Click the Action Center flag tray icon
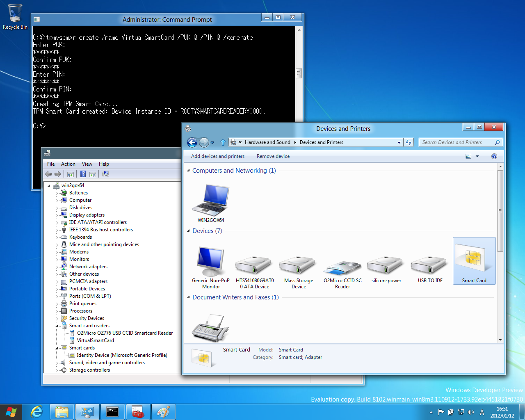This screenshot has width=525, height=420. pos(441,412)
